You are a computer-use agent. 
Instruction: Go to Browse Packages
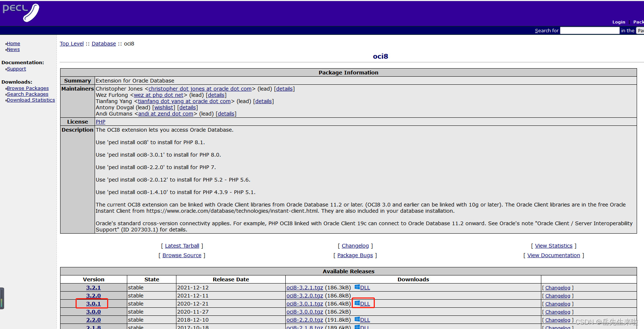28,88
